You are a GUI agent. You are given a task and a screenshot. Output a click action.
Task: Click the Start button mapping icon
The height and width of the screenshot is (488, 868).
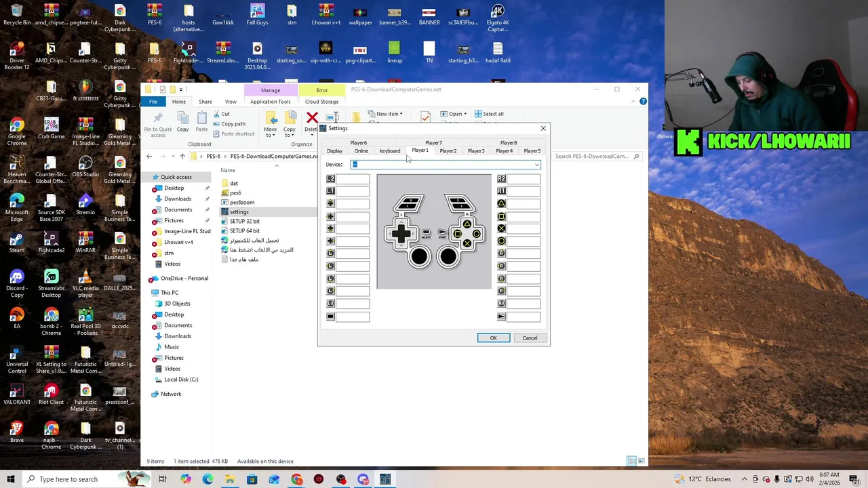[501, 317]
